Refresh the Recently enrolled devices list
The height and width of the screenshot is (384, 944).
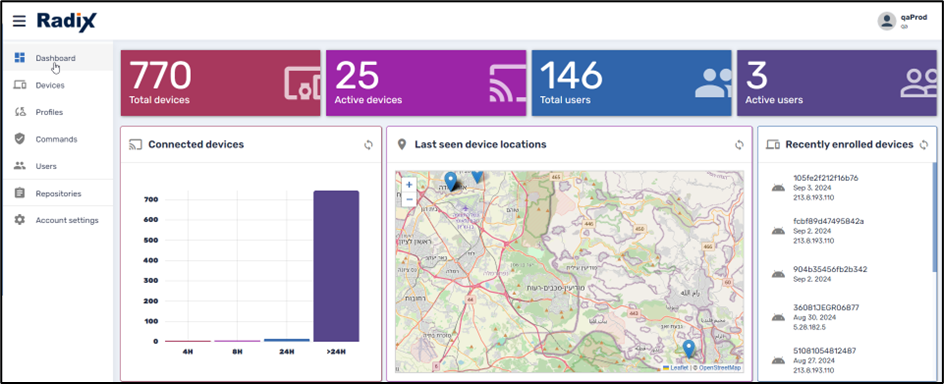tap(924, 144)
